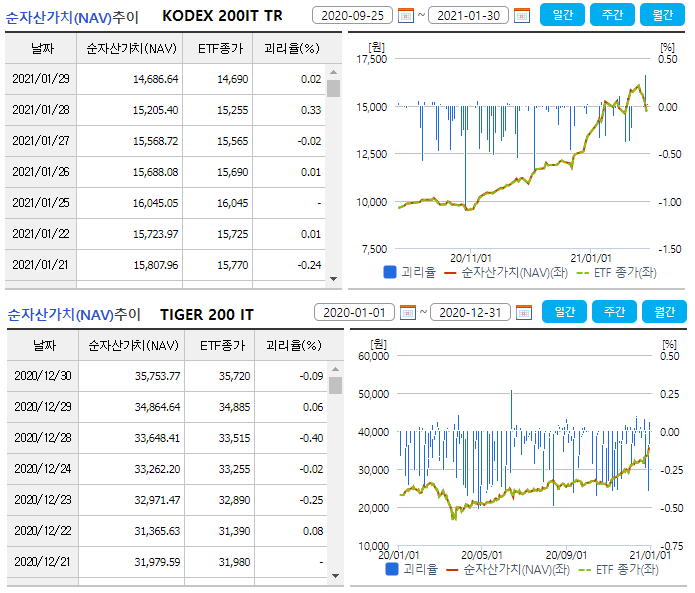Edit the 2021-01-30 end date field

coord(469,16)
